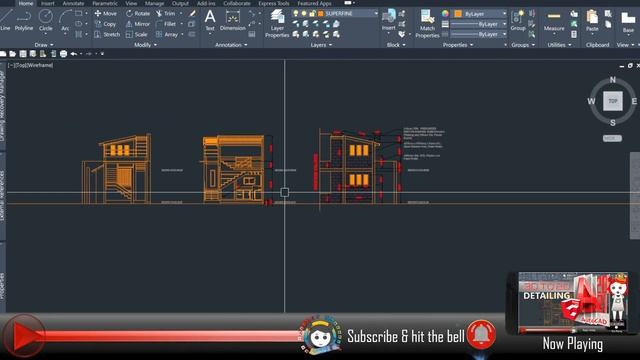Viewport: 640px width, 360px height.
Task: Open the Now Playing video thumbnail
Action: point(572,303)
